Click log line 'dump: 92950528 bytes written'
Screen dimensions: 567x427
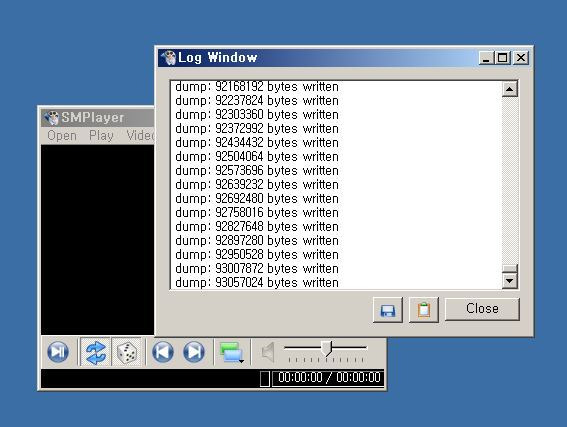257,255
